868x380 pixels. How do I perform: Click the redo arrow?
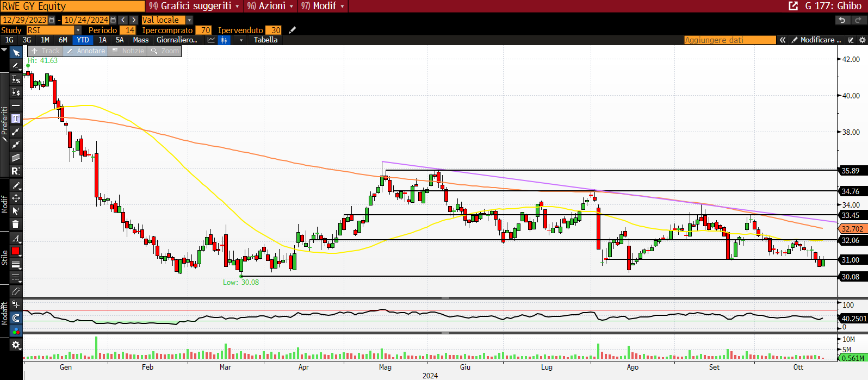pyautogui.click(x=858, y=20)
